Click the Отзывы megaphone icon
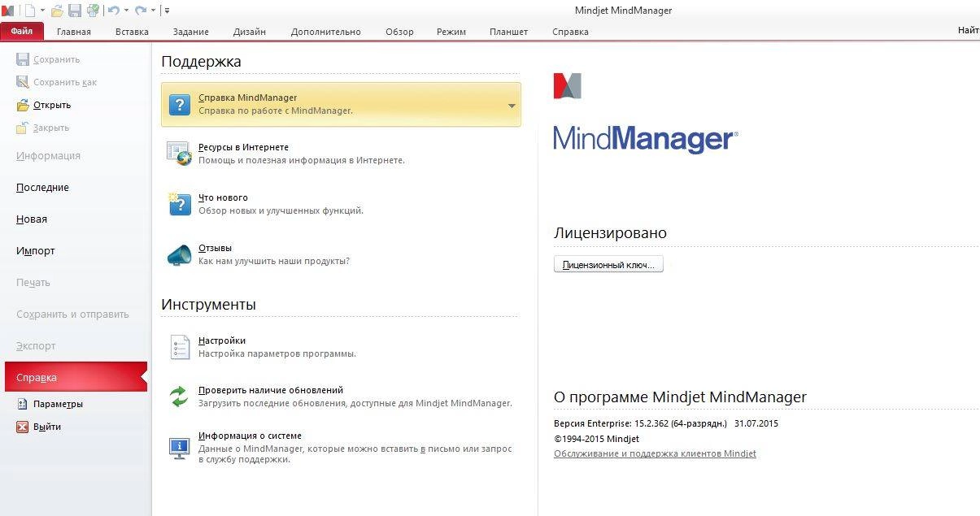The height and width of the screenshot is (516, 980). [179, 254]
